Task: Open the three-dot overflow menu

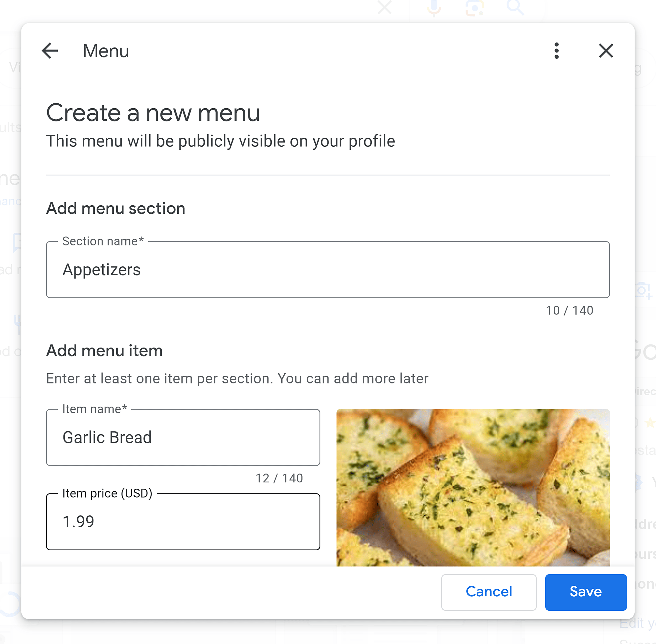Action: click(556, 51)
